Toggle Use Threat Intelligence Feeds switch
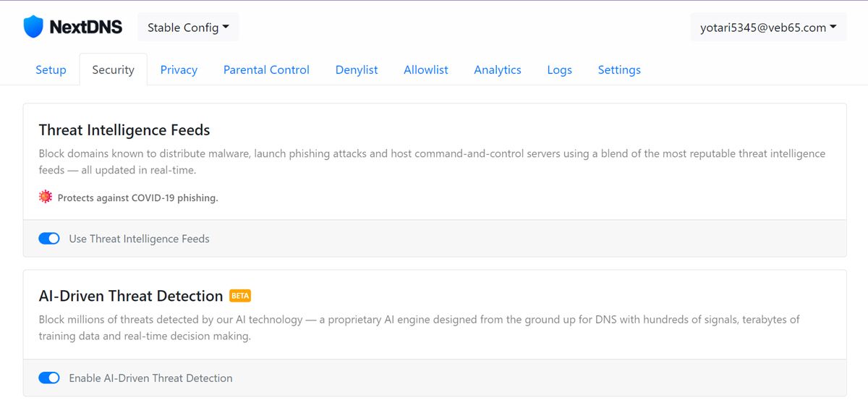The height and width of the screenshot is (408, 868). pyautogui.click(x=49, y=239)
